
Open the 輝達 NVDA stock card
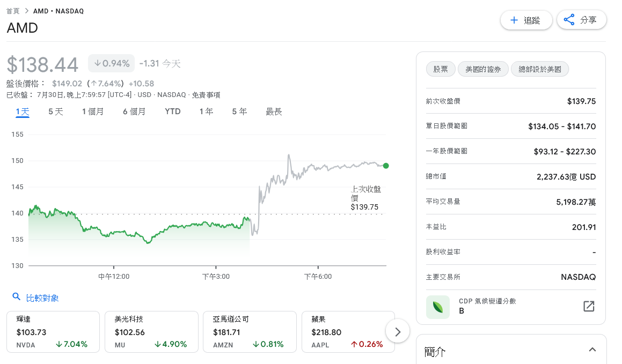click(x=53, y=332)
